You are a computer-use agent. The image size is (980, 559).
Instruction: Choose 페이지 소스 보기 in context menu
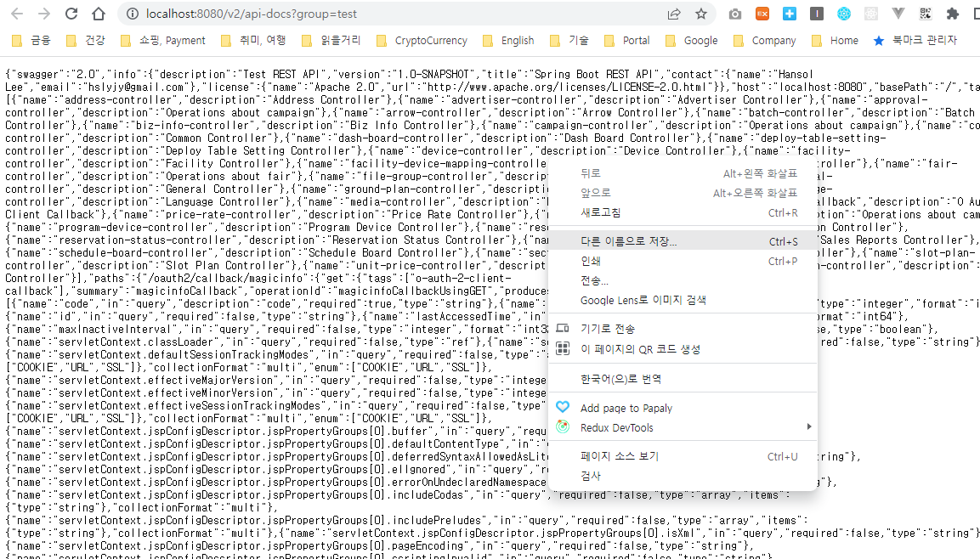coord(683,456)
